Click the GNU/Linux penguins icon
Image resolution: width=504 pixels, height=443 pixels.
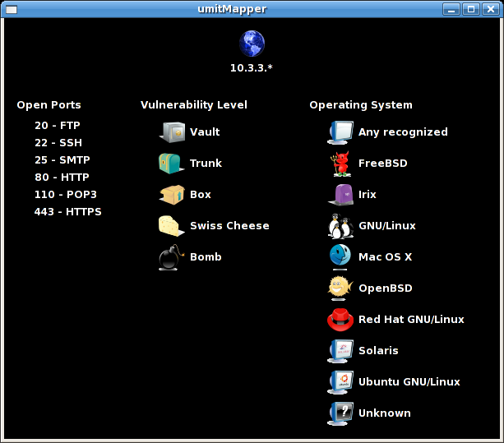[x=340, y=226]
